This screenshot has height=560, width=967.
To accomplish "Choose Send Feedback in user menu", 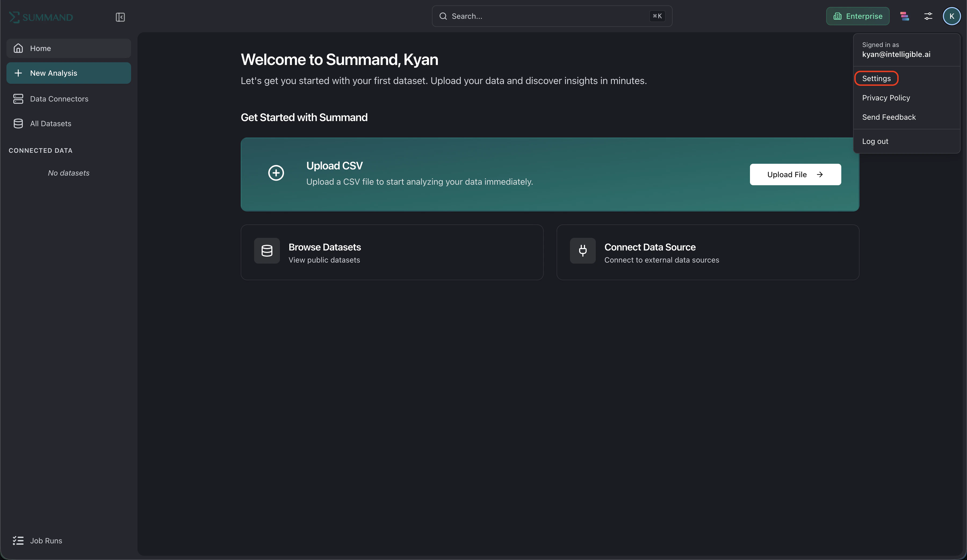I will [906, 117].
